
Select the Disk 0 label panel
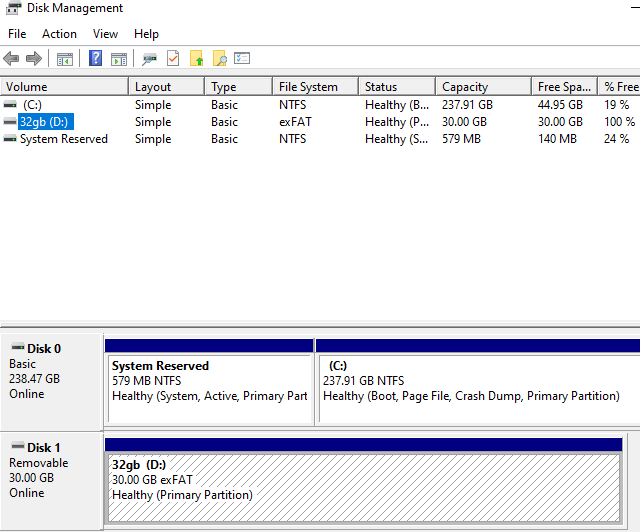click(x=51, y=382)
